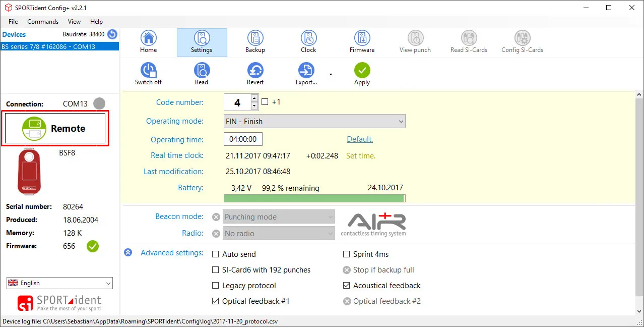Revert the changed settings

click(255, 74)
